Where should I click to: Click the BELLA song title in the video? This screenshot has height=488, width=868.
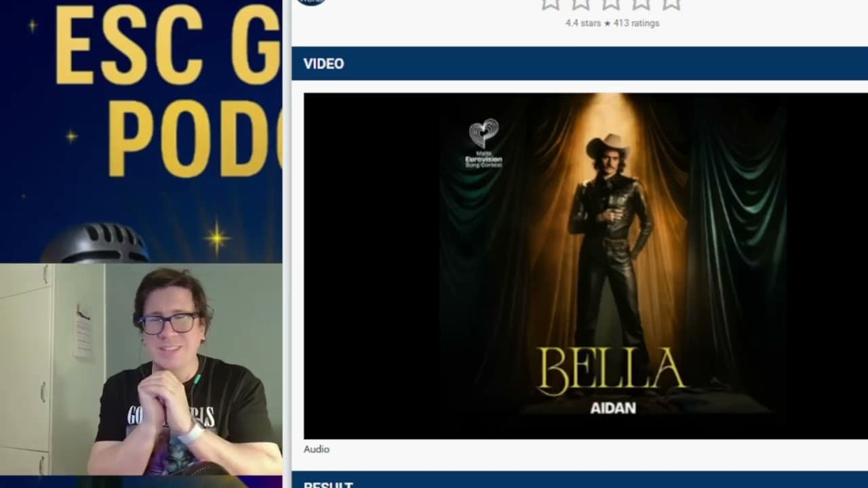611,371
